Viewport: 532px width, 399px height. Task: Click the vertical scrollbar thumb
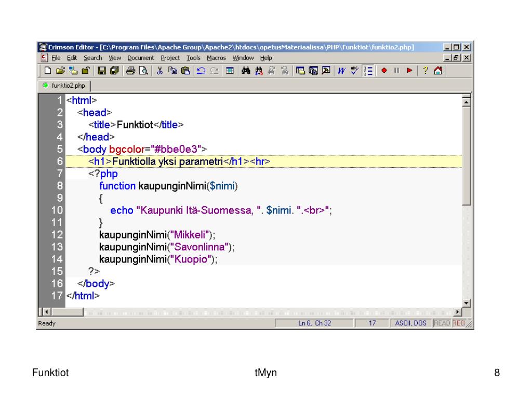point(467,156)
